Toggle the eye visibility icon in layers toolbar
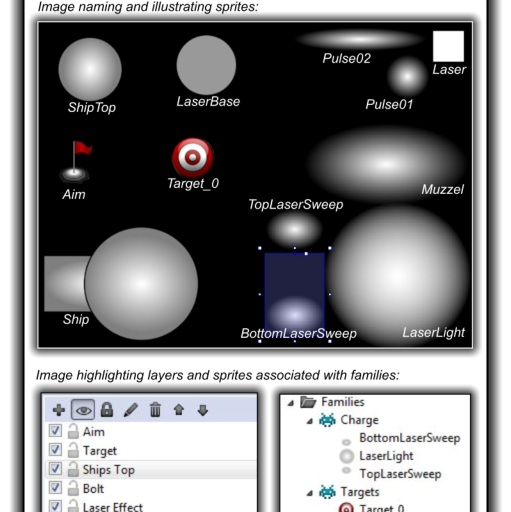 pyautogui.click(x=83, y=410)
